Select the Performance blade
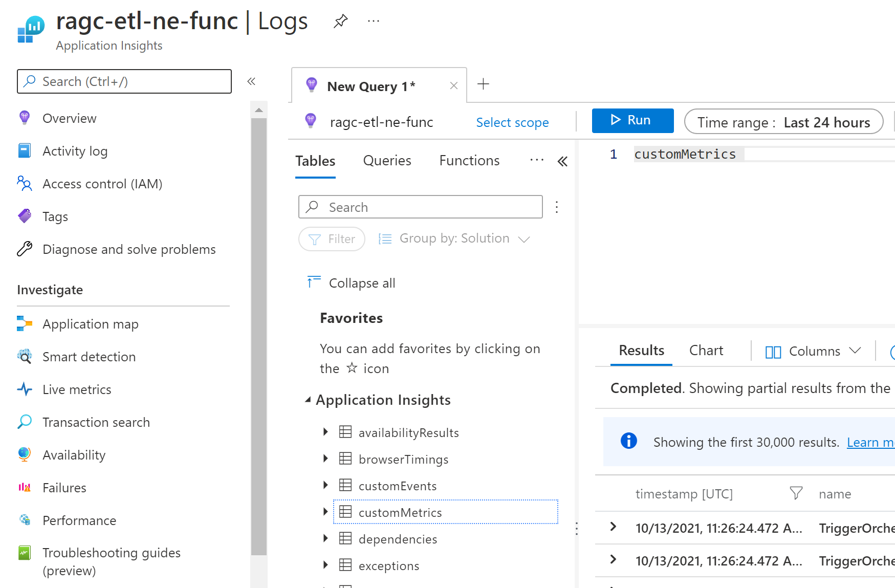This screenshot has width=895, height=588. (79, 520)
